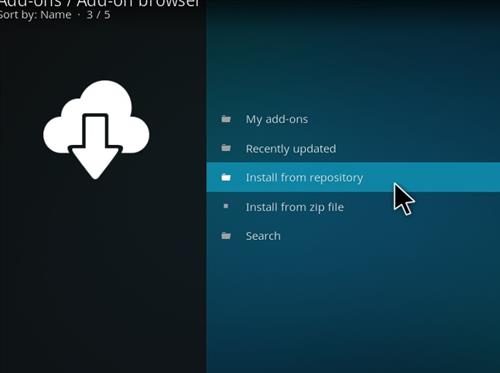The width and height of the screenshot is (500, 373).
Task: Open the Recently updated list
Action: (291, 149)
